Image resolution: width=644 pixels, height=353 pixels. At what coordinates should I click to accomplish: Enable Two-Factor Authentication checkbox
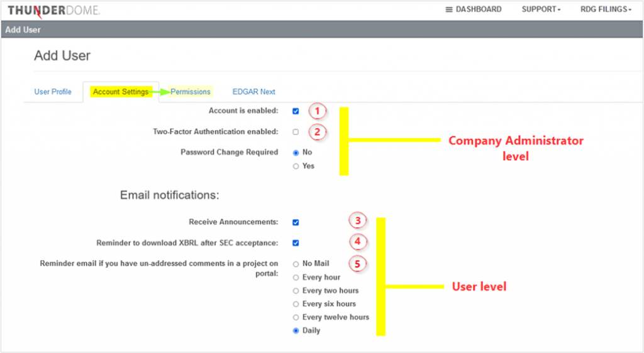tap(296, 132)
